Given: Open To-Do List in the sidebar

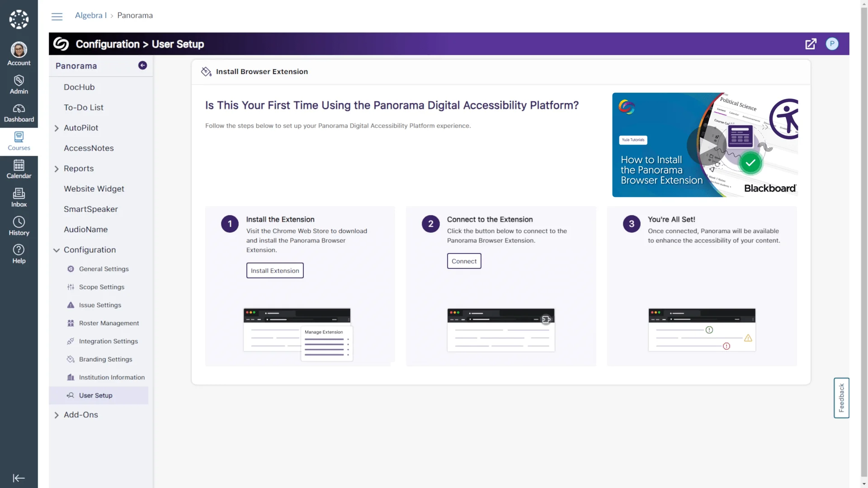Looking at the screenshot, I should pyautogui.click(x=84, y=108).
